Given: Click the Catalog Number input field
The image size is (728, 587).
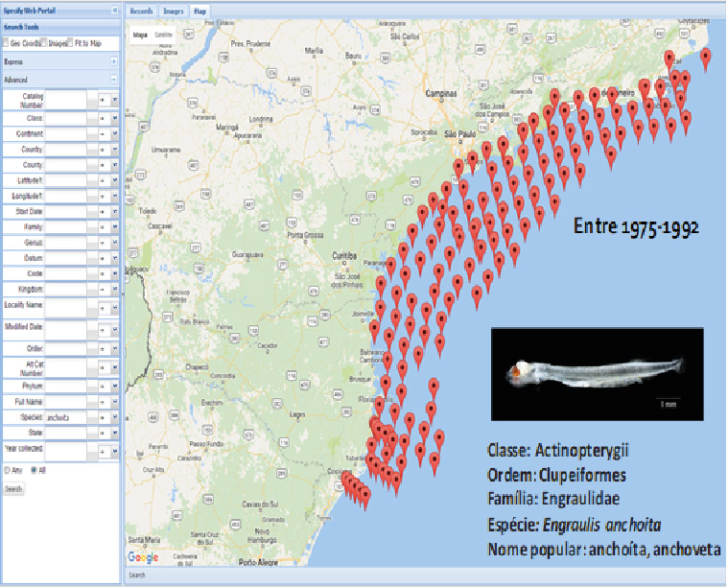Looking at the screenshot, I should coord(66,100).
